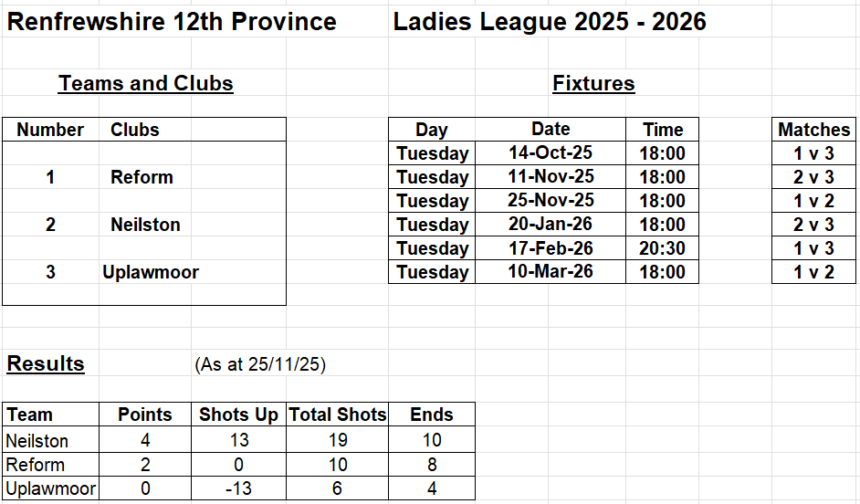Select the 14-Oct-25 date cell
Screen dimensions: 860x504
click(x=551, y=153)
